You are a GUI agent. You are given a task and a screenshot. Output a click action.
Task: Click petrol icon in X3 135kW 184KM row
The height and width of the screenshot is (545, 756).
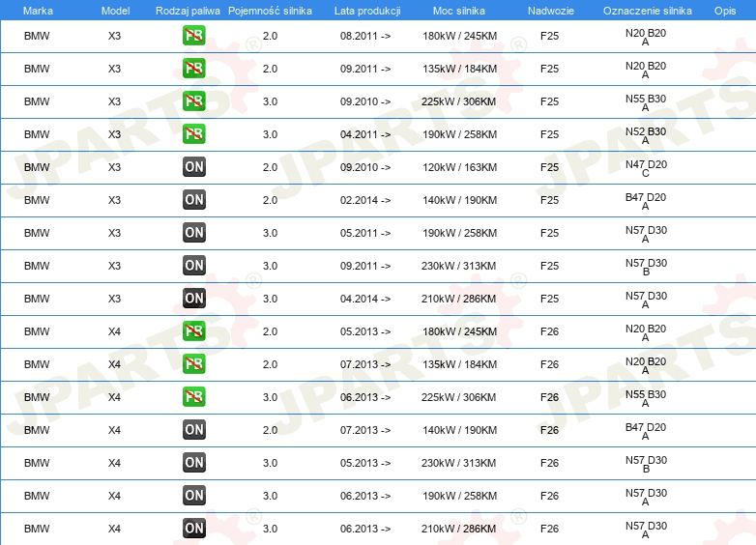(x=193, y=69)
